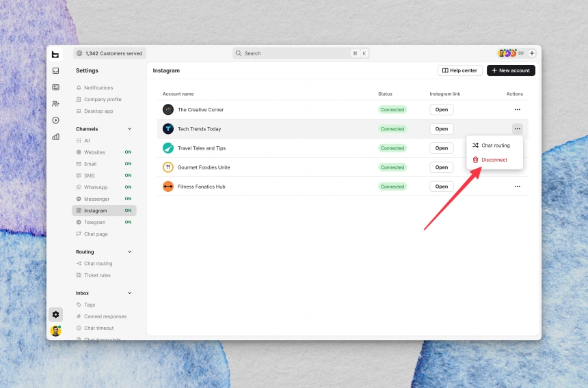The image size is (588, 388).
Task: Select All channels in sidebar
Action: click(x=83, y=141)
